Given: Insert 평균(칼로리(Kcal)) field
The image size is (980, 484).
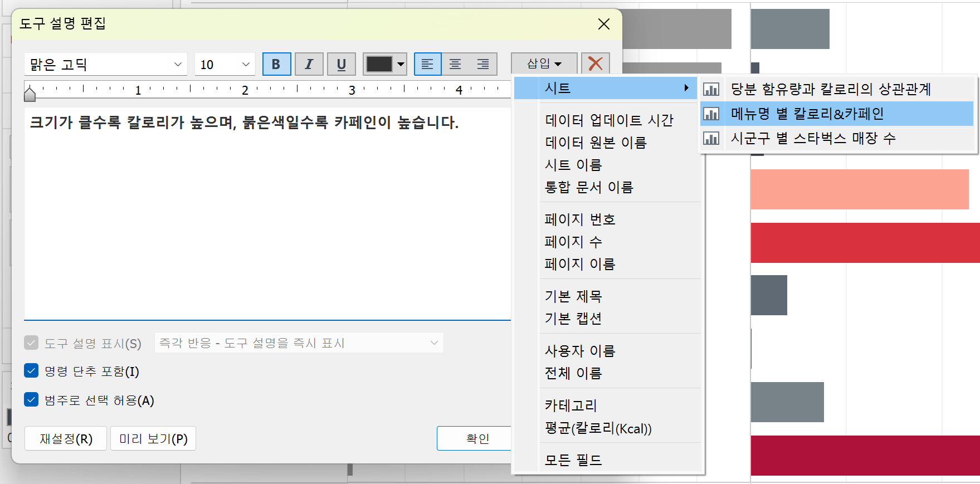Looking at the screenshot, I should [598, 428].
